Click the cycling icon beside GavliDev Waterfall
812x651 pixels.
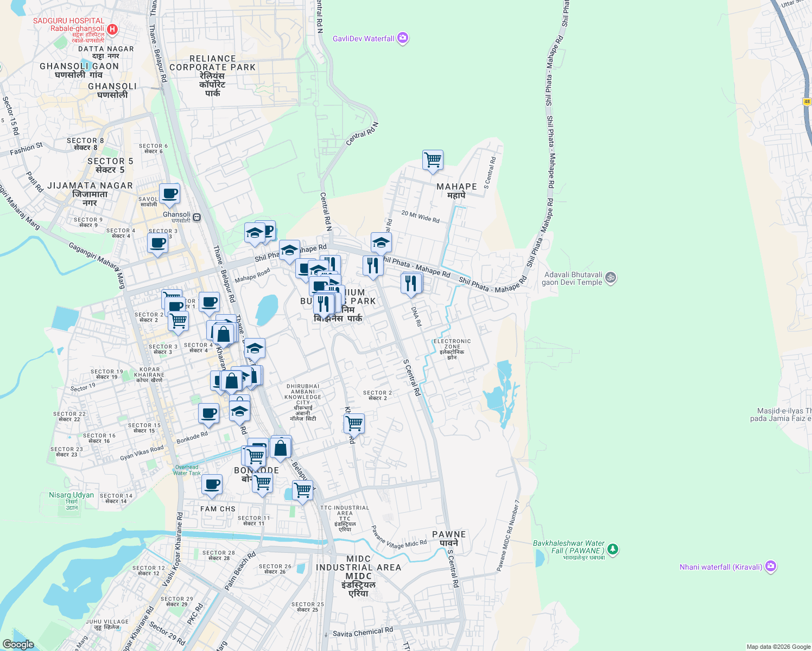tap(402, 38)
